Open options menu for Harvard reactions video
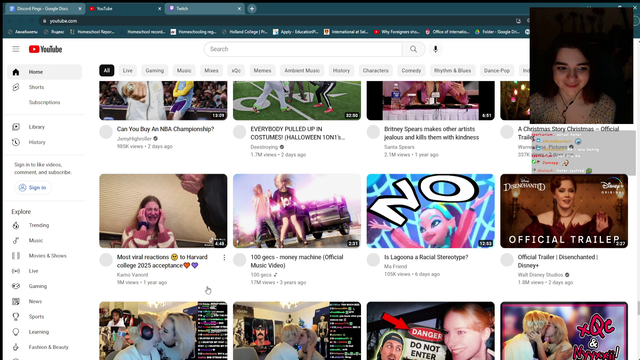Image resolution: width=640 pixels, height=360 pixels. pyautogui.click(x=224, y=258)
